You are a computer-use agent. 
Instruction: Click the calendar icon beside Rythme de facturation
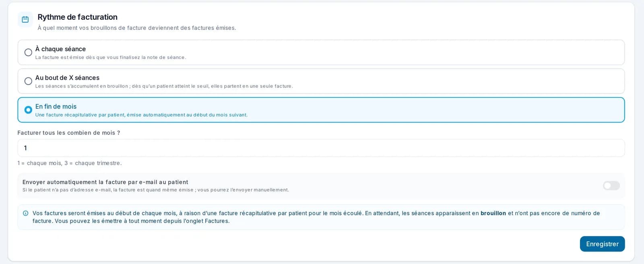(25, 19)
